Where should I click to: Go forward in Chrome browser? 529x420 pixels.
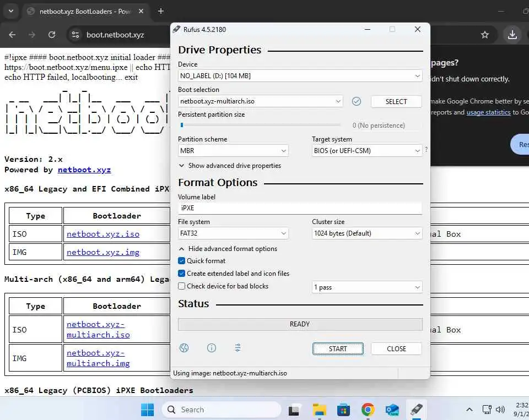click(32, 35)
